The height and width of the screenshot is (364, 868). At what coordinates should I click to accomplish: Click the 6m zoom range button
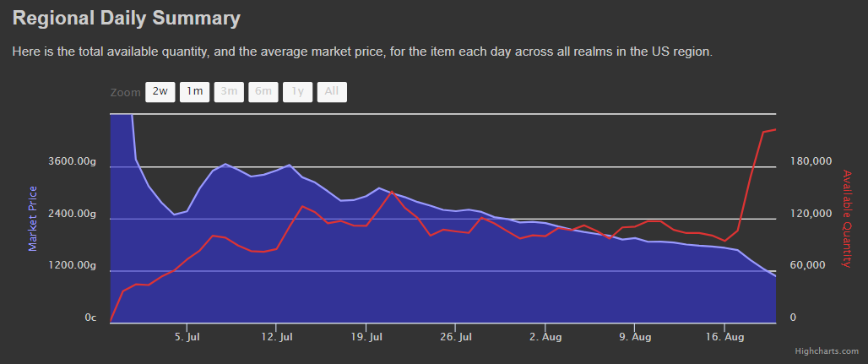pyautogui.click(x=263, y=92)
